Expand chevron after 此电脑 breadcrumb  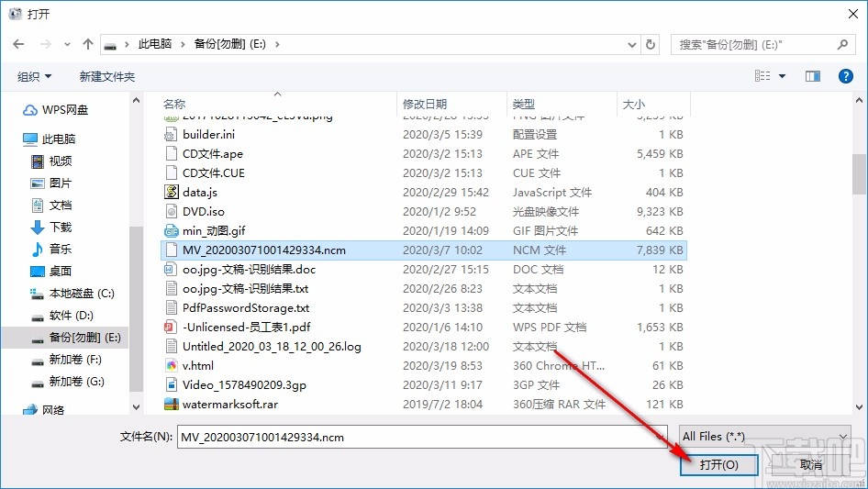(182, 44)
